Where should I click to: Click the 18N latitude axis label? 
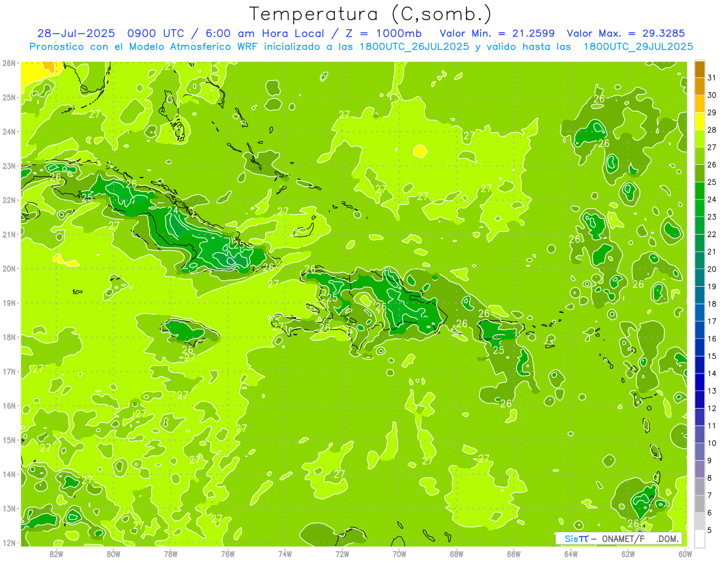[x=9, y=337]
